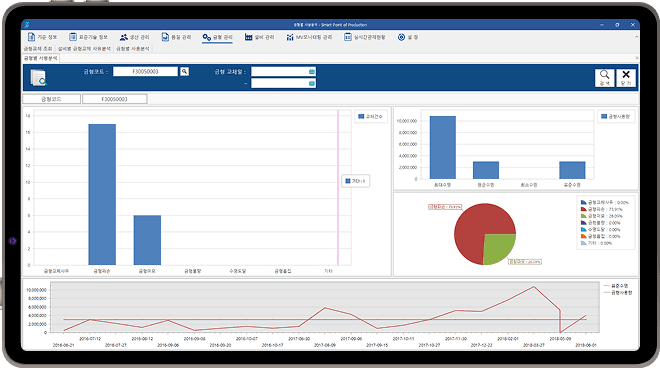Open 금형교체 조회 submenu item
The image size is (660, 368).
click(x=38, y=49)
